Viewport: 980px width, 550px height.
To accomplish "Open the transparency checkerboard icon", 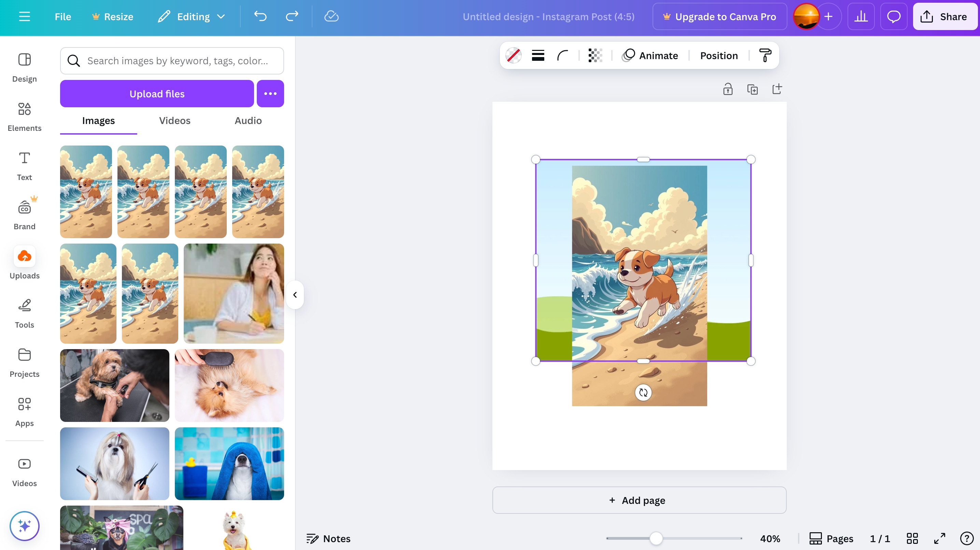I will (594, 56).
